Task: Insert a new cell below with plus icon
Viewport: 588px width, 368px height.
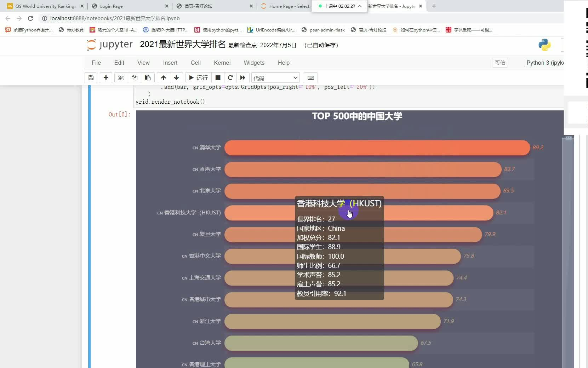Action: pyautogui.click(x=106, y=78)
